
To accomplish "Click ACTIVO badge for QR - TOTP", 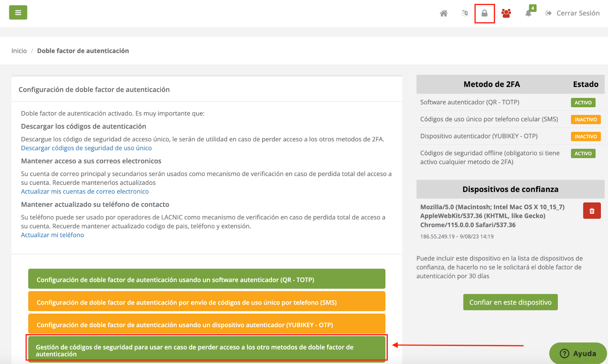I will tap(583, 103).
